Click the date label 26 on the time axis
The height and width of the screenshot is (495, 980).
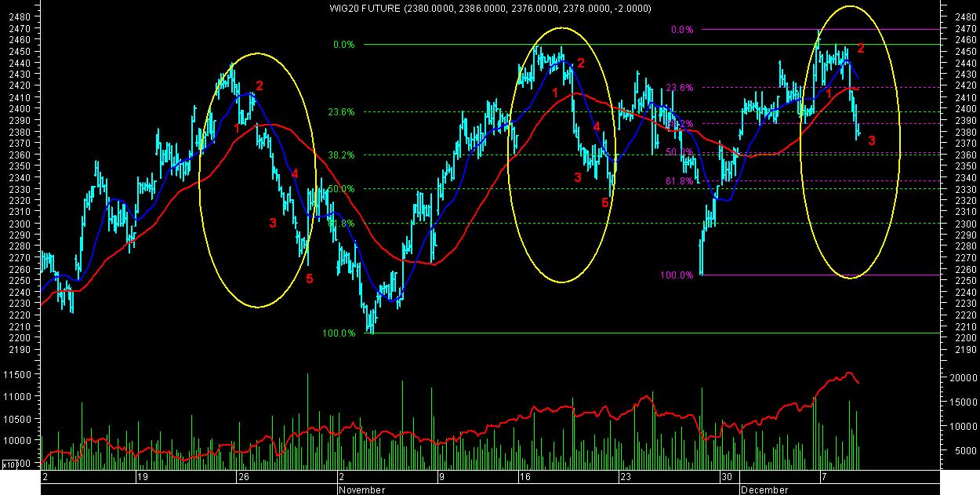click(x=243, y=477)
